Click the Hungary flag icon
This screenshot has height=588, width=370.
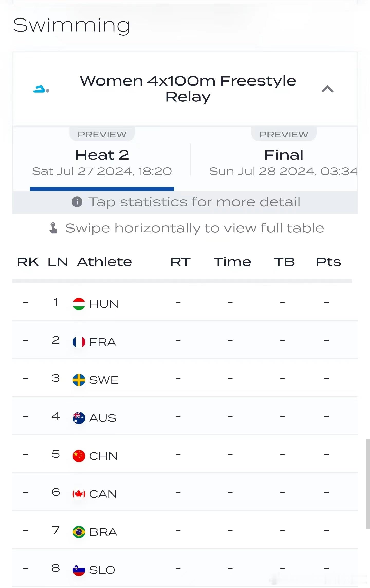tap(79, 304)
